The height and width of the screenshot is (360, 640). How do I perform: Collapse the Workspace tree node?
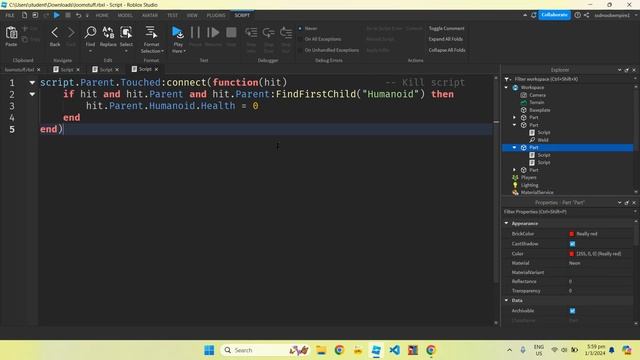click(507, 87)
